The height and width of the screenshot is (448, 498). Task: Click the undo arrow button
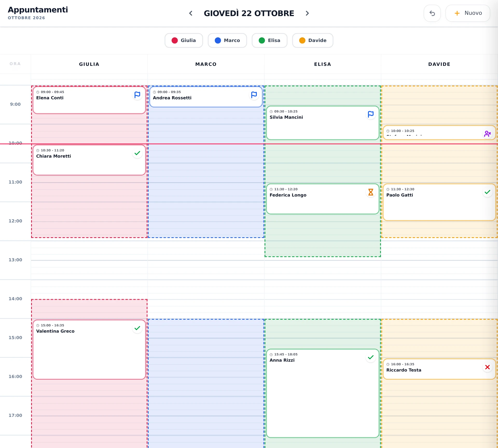click(x=432, y=13)
